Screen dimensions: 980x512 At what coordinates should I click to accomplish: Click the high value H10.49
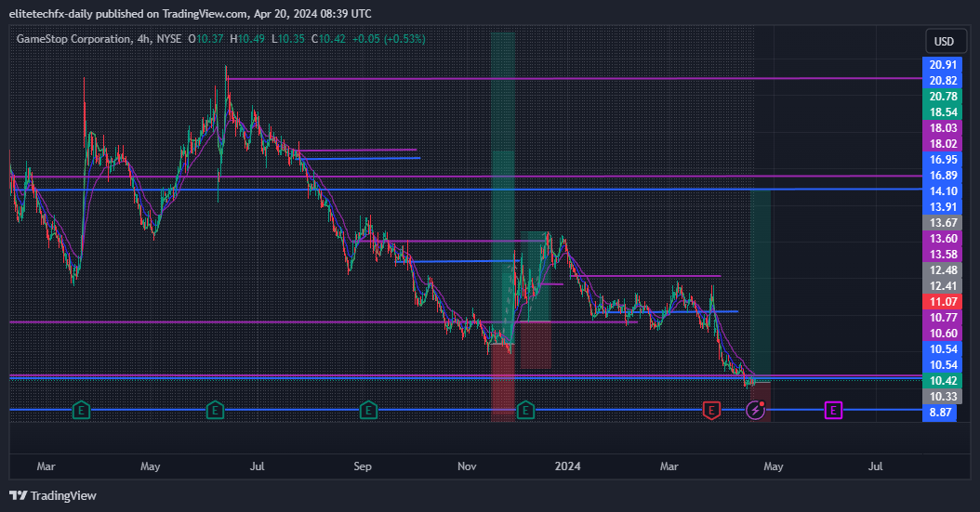pyautogui.click(x=247, y=39)
